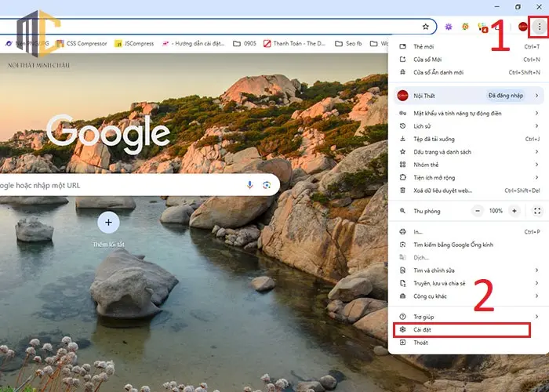549x392 pixels.
Task: Click the Thẻ mới new tab icon
Action: pyautogui.click(x=402, y=46)
